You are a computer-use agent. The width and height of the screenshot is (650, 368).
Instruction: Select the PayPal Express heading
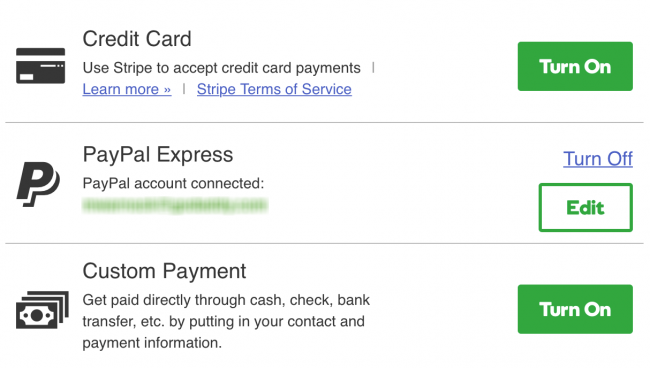[x=158, y=155]
